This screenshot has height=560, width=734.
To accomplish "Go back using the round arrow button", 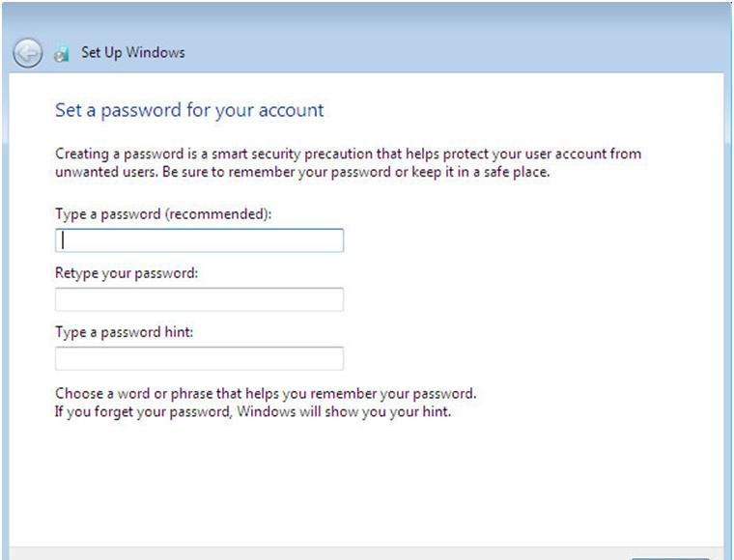I will pyautogui.click(x=28, y=53).
